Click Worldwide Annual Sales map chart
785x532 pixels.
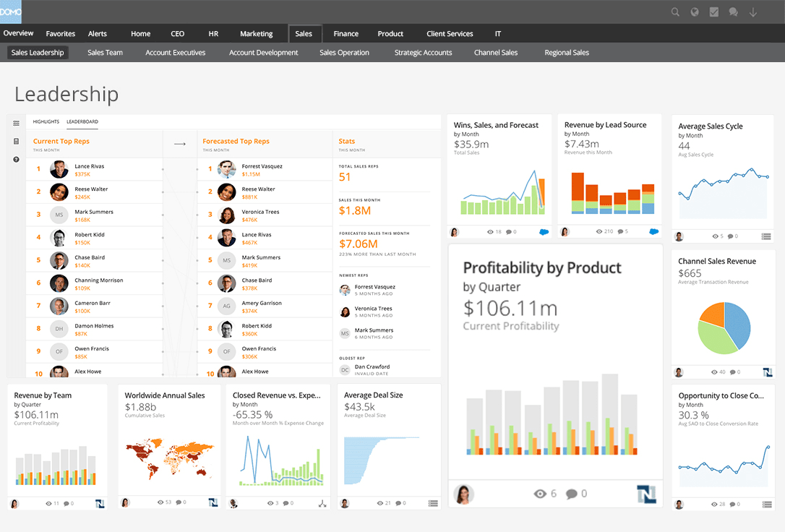tap(170, 458)
